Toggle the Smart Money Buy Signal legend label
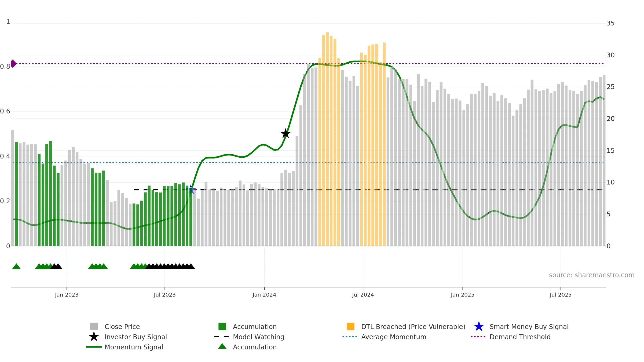Viewport: 644px width, 362px height. (x=529, y=327)
